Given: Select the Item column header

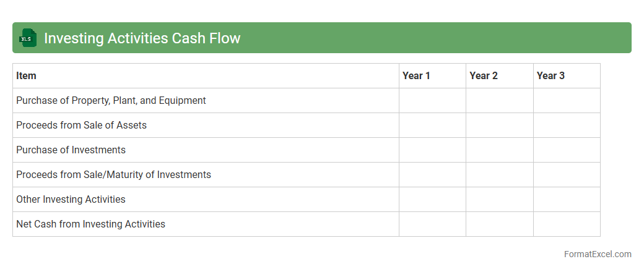Looking at the screenshot, I should click(27, 75).
